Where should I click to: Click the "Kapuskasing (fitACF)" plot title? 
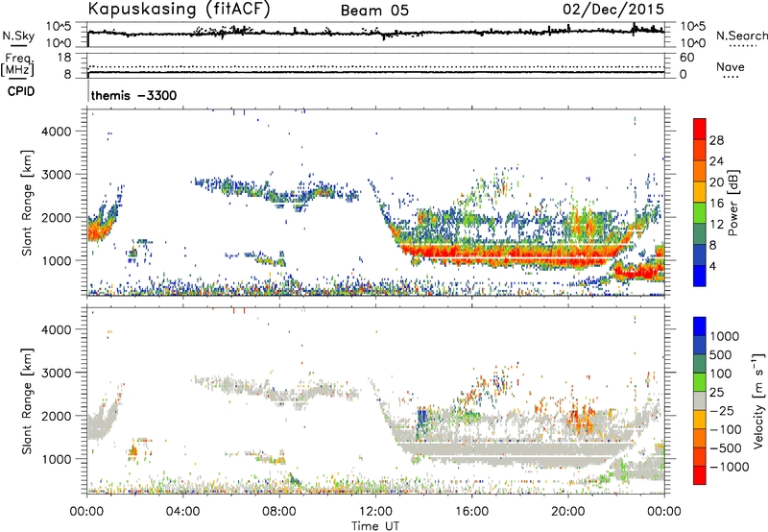click(179, 9)
